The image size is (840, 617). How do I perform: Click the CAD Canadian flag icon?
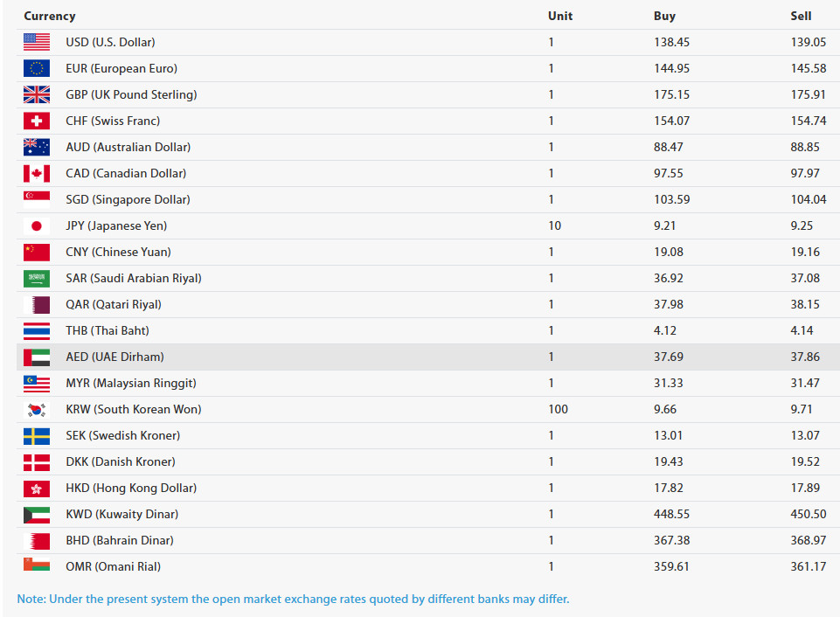tap(36, 173)
